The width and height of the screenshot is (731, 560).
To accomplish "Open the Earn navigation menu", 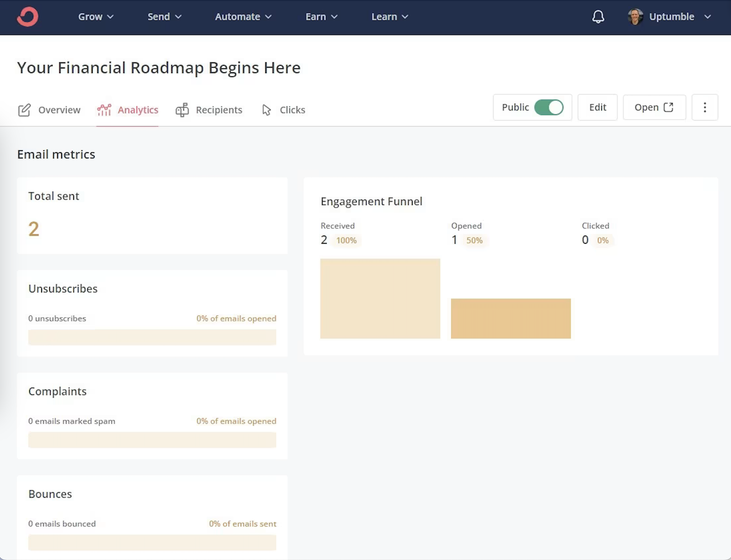I will 321,17.
